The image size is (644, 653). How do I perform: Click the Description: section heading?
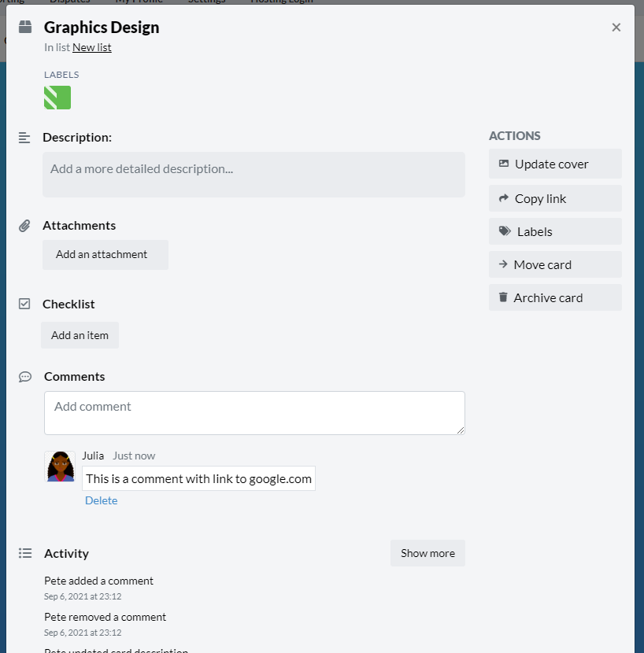[x=77, y=138]
